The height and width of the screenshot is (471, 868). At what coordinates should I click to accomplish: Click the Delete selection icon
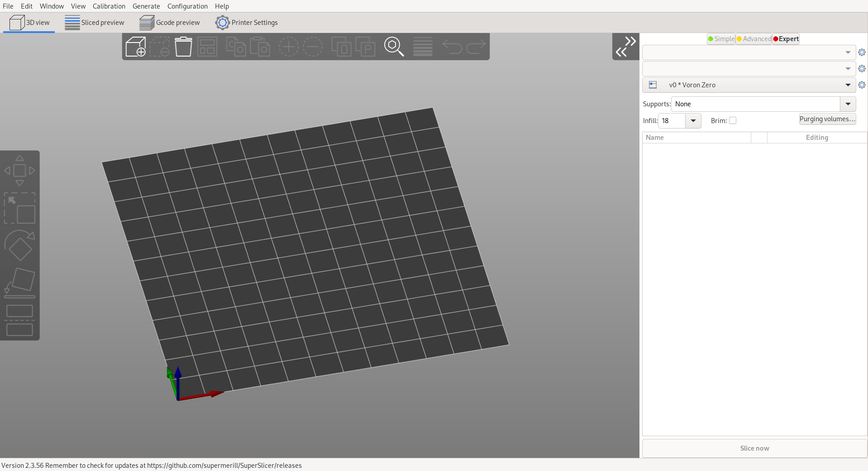point(160,47)
